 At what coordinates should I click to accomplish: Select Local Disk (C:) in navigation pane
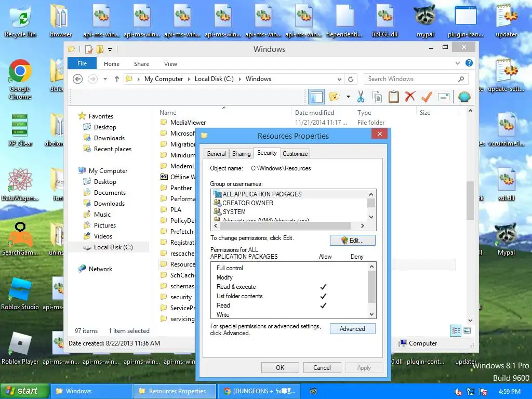113,247
